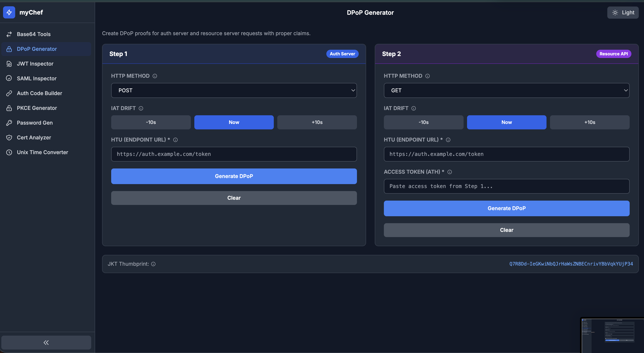This screenshot has height=353, width=644.
Task: Switch to Light theme
Action: point(623,13)
